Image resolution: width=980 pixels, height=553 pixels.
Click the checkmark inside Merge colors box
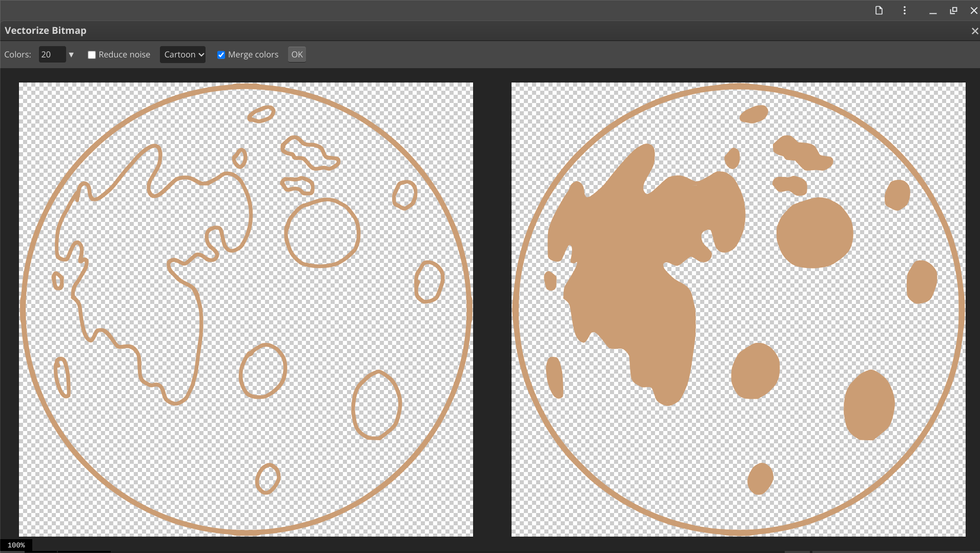click(x=220, y=54)
